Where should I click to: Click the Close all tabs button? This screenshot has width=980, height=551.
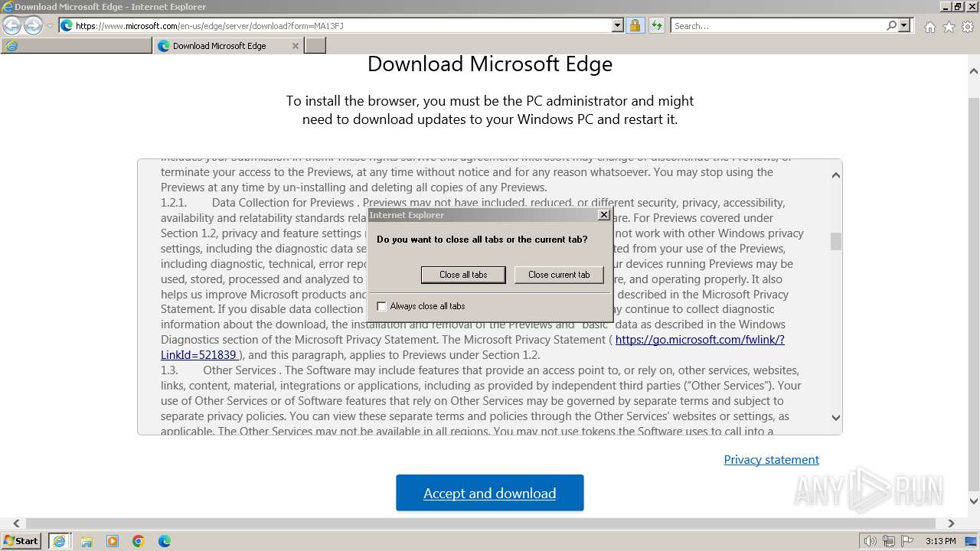(x=463, y=275)
